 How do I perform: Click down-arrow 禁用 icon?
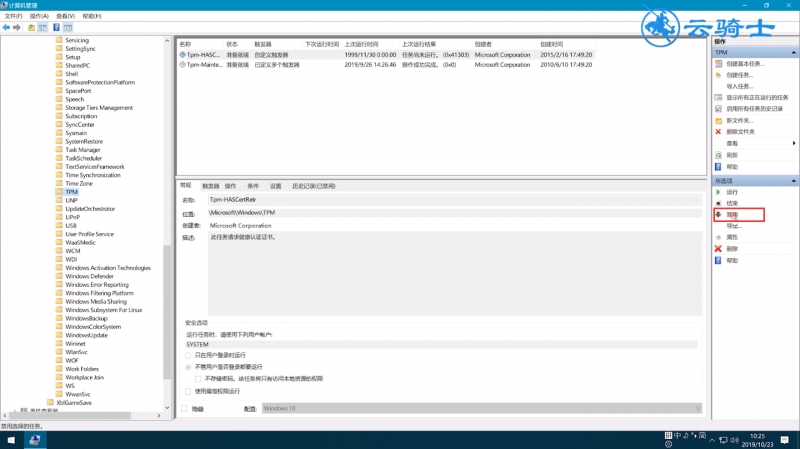tap(718, 215)
